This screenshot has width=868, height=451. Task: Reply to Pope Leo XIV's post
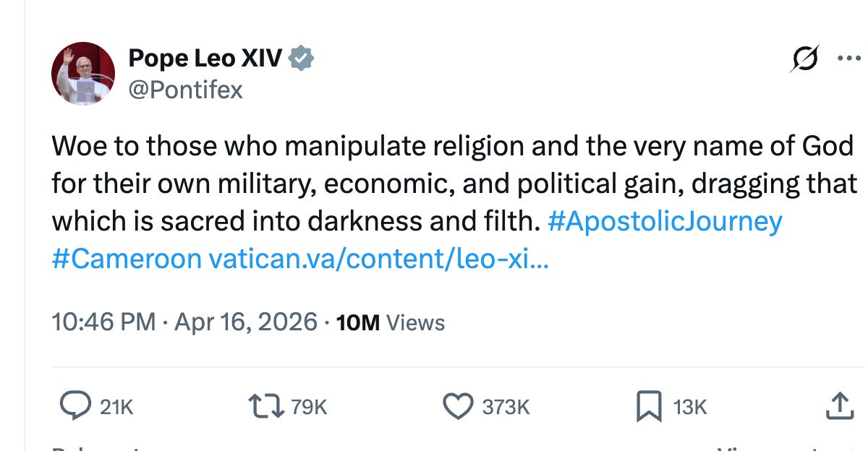[75, 405]
